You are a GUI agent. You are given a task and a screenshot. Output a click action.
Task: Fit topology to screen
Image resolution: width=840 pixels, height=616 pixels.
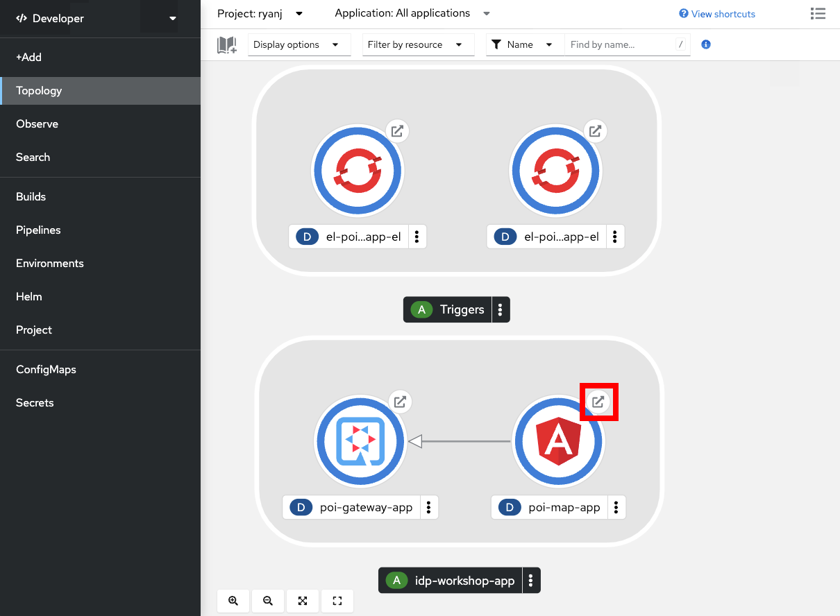click(x=303, y=601)
